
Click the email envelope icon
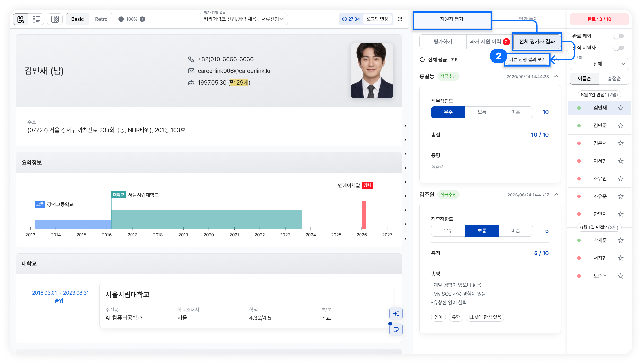point(191,71)
